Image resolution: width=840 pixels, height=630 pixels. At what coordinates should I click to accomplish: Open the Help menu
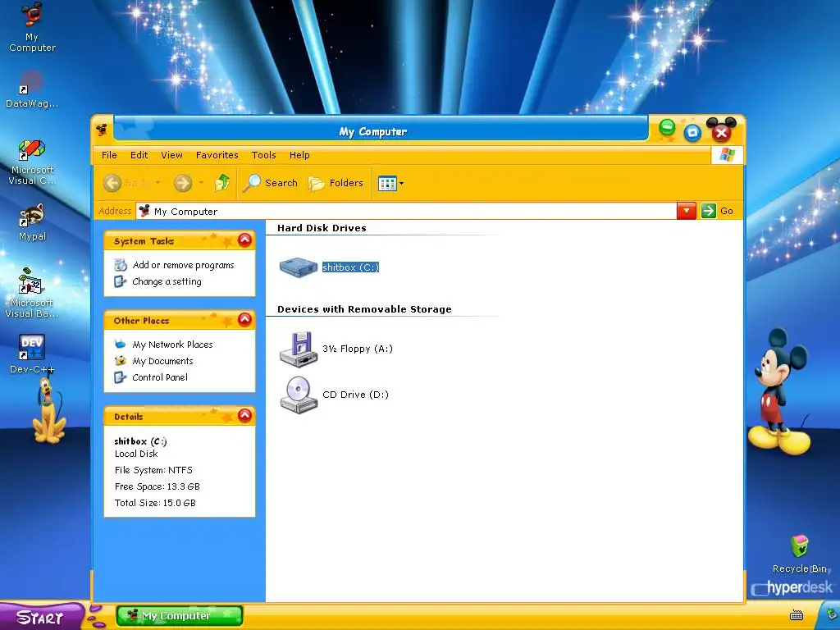(299, 155)
